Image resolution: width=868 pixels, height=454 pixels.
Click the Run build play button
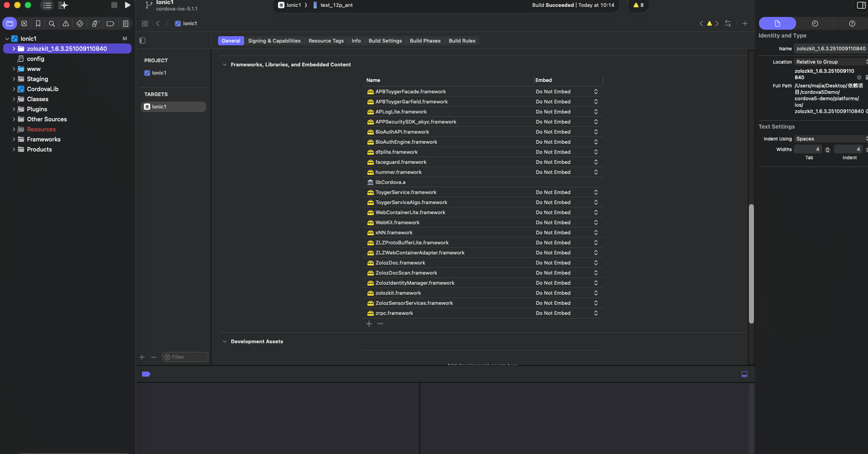tap(127, 5)
